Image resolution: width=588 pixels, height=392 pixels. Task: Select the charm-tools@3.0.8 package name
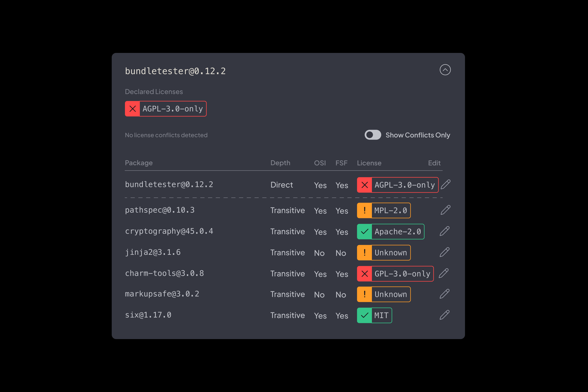coord(164,273)
